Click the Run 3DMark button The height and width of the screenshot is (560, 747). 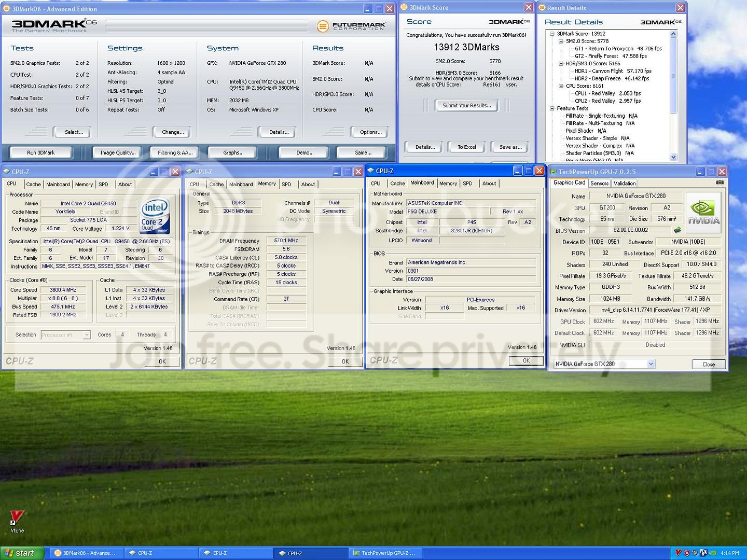coord(40,152)
